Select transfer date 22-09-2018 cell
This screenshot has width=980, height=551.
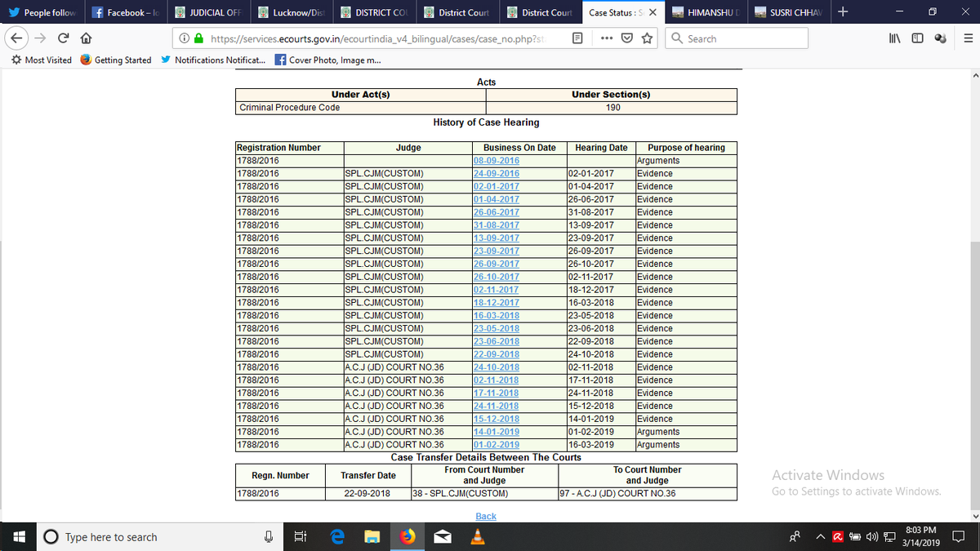(368, 494)
